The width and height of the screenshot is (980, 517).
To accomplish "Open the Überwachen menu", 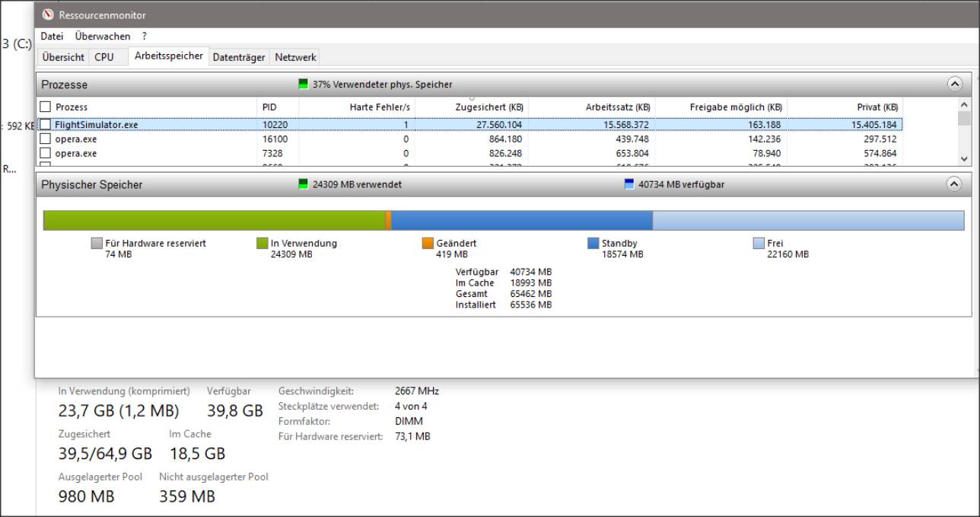I will (103, 36).
